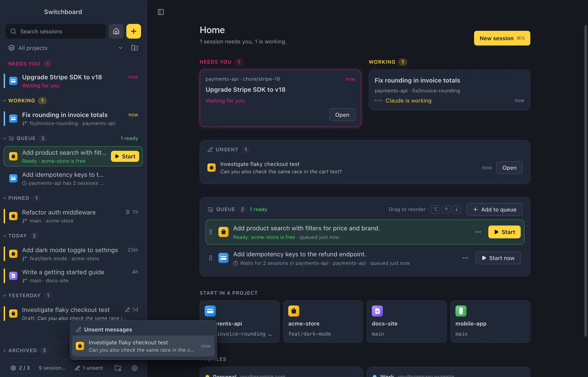Select Write a getting started guide session
Screen dimensions: 588x377
coord(73,276)
